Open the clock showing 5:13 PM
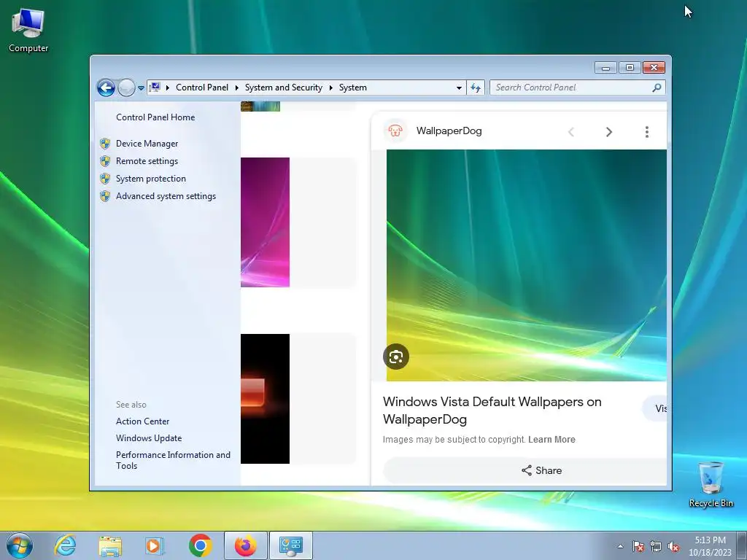 710,546
